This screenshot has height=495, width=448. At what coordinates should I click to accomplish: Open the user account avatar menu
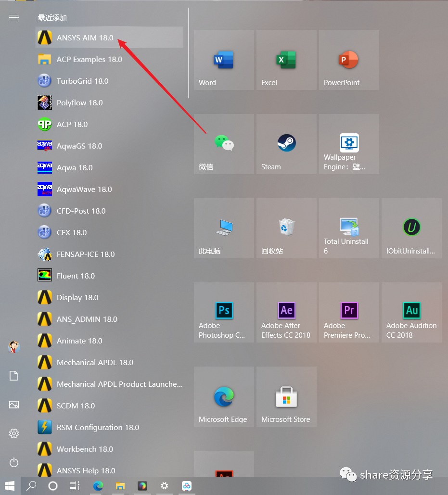(x=14, y=347)
